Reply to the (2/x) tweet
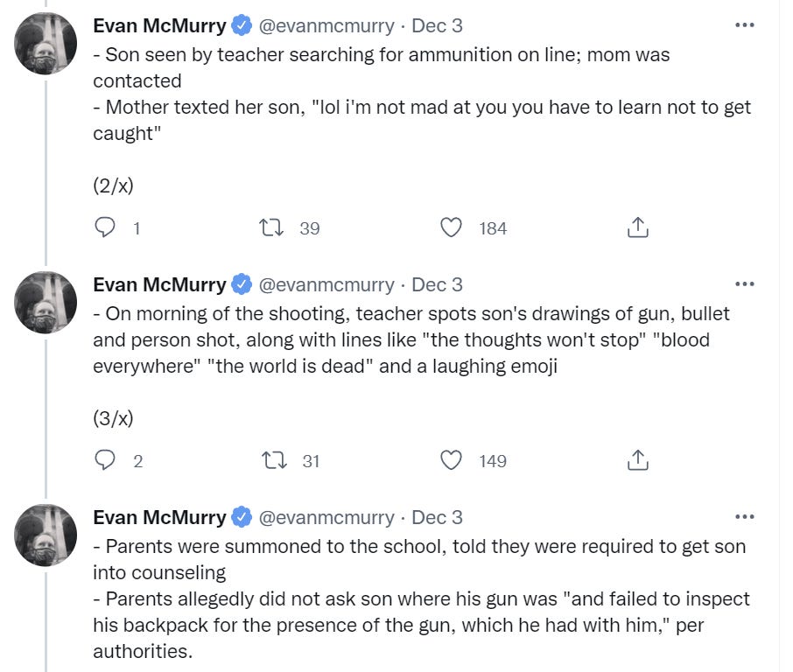Image resolution: width=793 pixels, height=672 pixels. tap(105, 227)
